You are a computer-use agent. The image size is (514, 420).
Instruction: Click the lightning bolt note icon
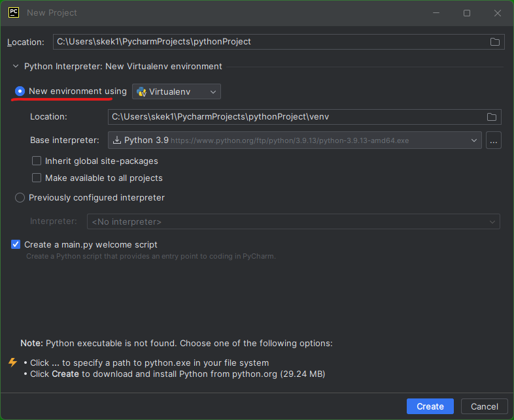pos(13,363)
